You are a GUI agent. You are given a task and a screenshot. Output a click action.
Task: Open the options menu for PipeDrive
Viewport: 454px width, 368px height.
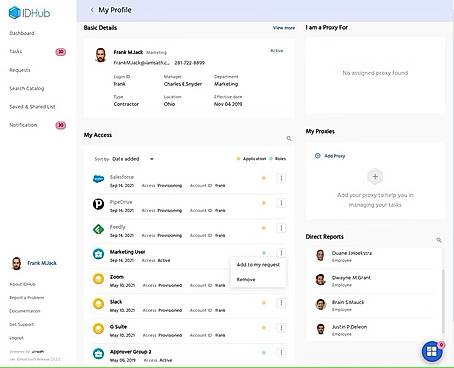tap(281, 203)
